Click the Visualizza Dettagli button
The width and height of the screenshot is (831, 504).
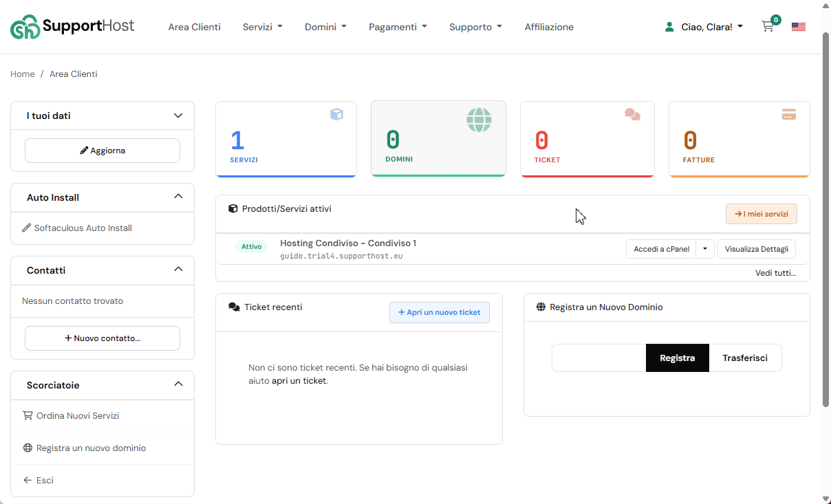(756, 249)
